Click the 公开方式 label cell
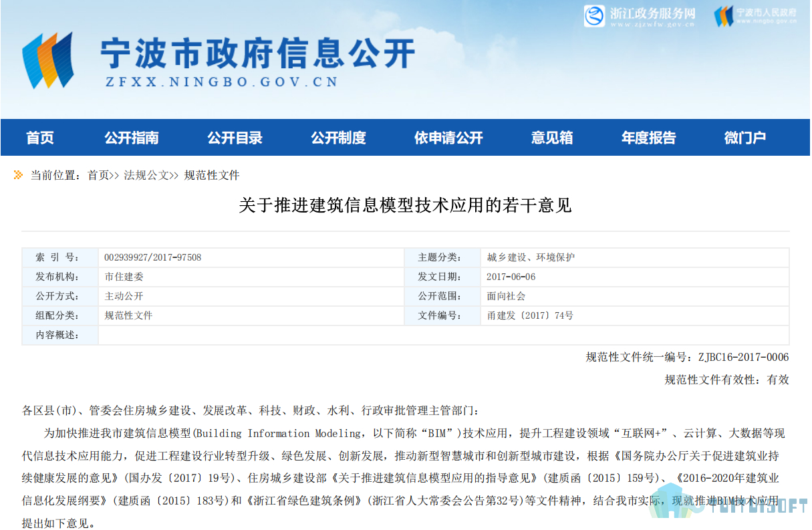The width and height of the screenshot is (812, 530). point(59,296)
